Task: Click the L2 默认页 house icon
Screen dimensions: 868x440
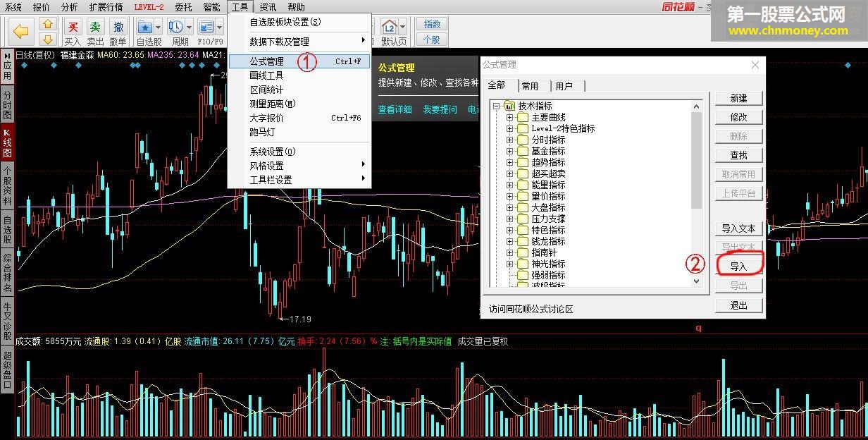Action: 390,27
